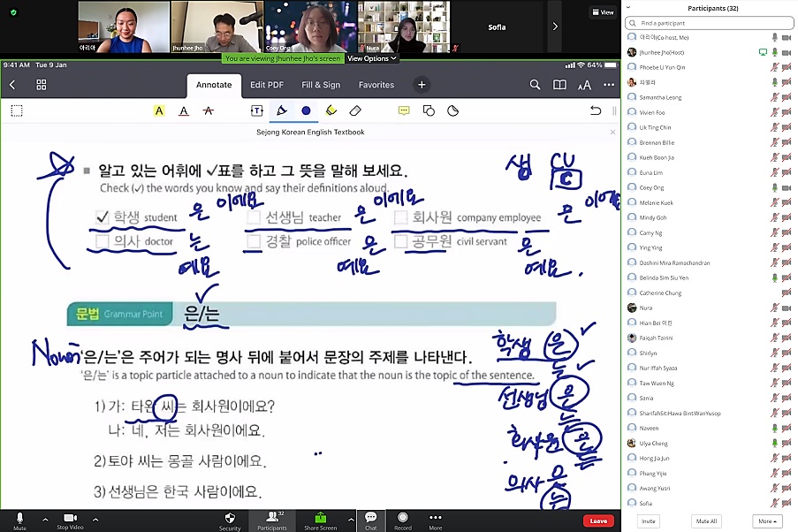Screen dimensions: 798x532
Task: Open the View Options dropdown
Action: (372, 58)
